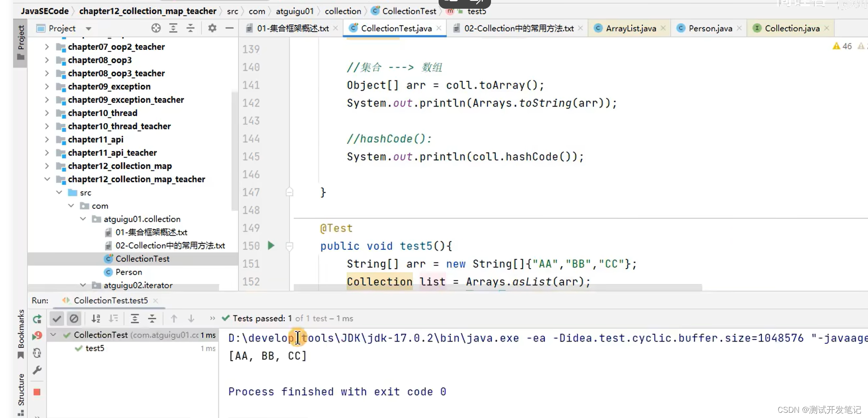Select test5 in test results tree
Viewport: 868px width, 418px height.
coord(95,348)
